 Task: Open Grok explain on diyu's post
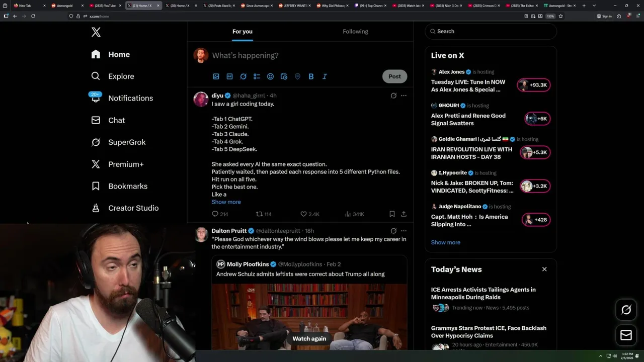pyautogui.click(x=393, y=96)
